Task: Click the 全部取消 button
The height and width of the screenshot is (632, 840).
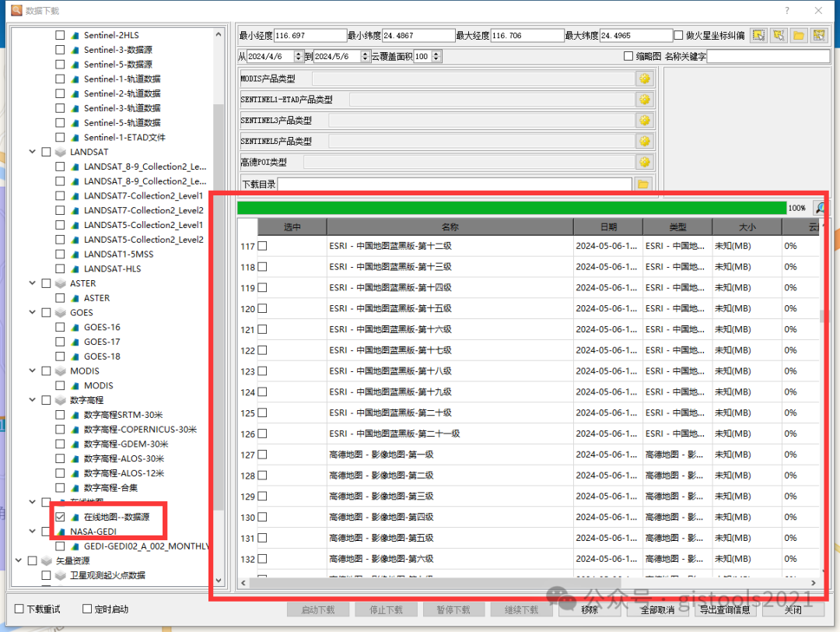Action: coord(657,610)
